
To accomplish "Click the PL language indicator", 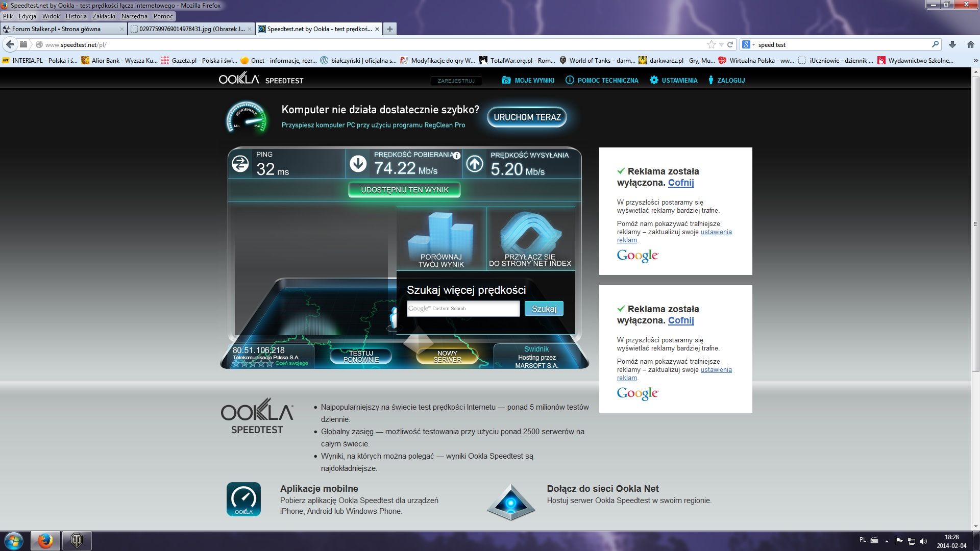I will 863,539.
